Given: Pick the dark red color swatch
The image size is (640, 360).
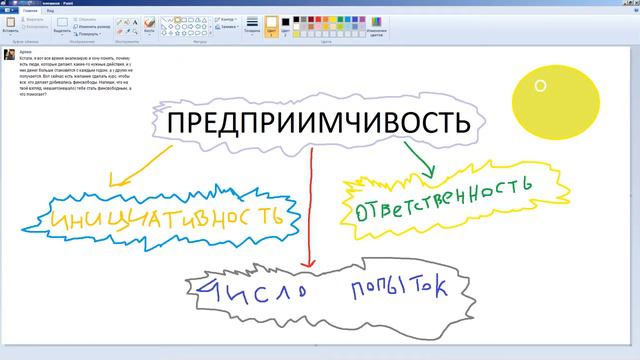Looking at the screenshot, I should point(311,19).
